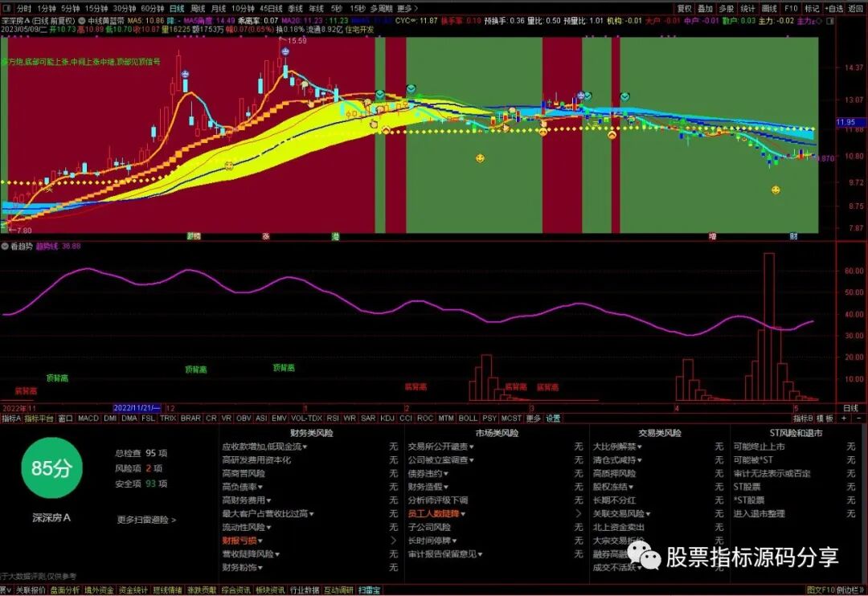The width and height of the screenshot is (868, 596).
Task: Select 日线 chart period
Action: coord(177,9)
